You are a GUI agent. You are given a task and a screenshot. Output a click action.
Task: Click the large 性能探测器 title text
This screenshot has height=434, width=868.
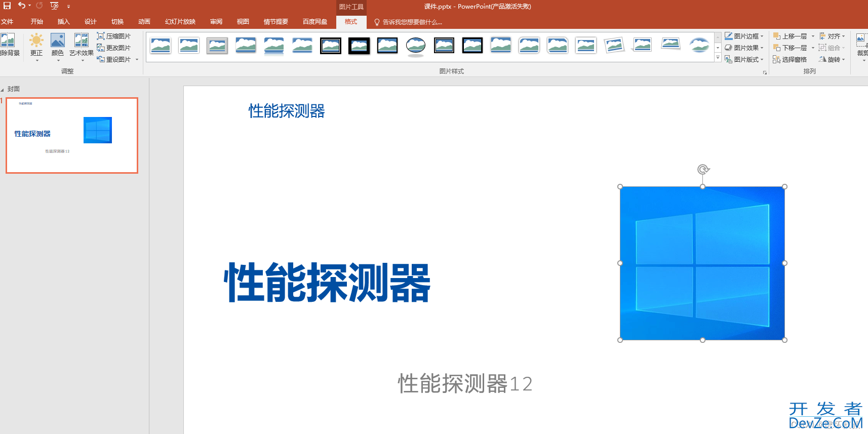click(327, 282)
